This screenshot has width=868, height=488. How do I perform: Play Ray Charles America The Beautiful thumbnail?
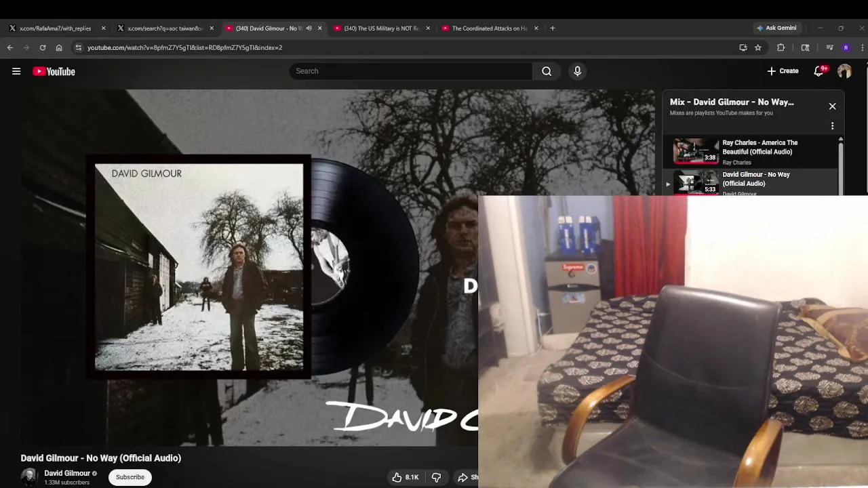point(696,150)
